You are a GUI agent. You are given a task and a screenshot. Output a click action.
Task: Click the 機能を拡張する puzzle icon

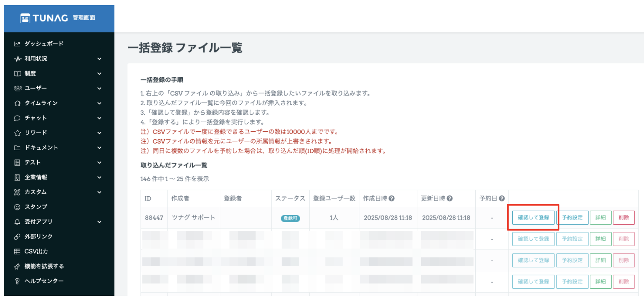pos(17,266)
